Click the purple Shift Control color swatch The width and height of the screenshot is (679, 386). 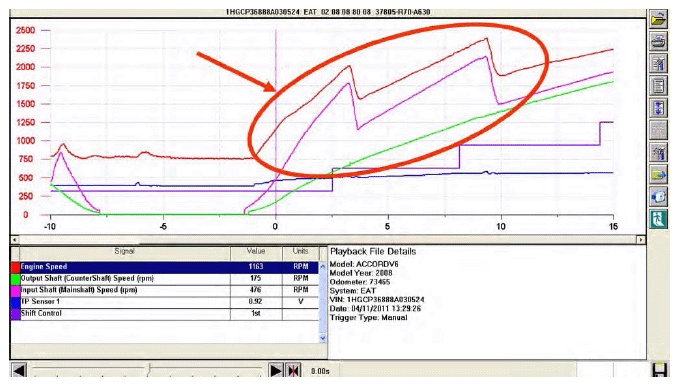click(x=15, y=314)
